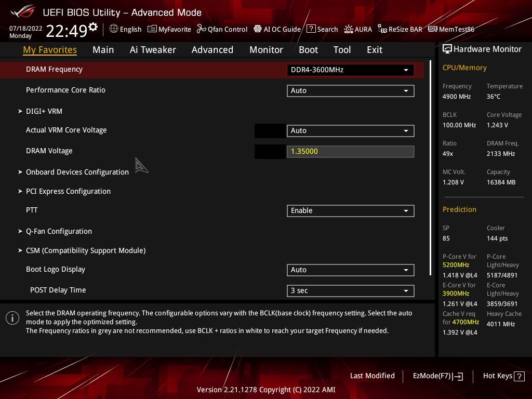Click the 144 pts cooler score

497,238
